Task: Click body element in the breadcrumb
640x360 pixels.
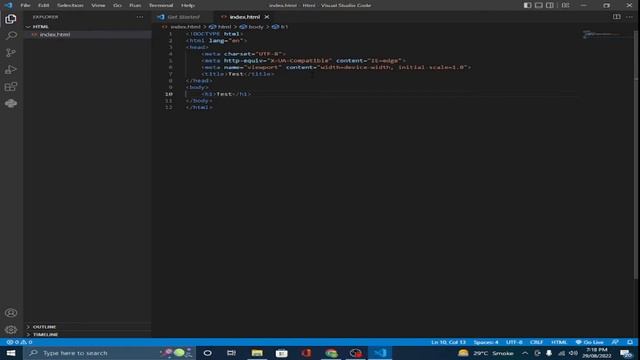Action: click(x=256, y=27)
